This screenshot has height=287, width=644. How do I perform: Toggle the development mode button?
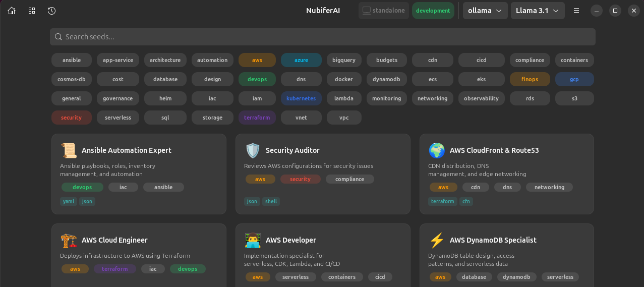click(433, 11)
